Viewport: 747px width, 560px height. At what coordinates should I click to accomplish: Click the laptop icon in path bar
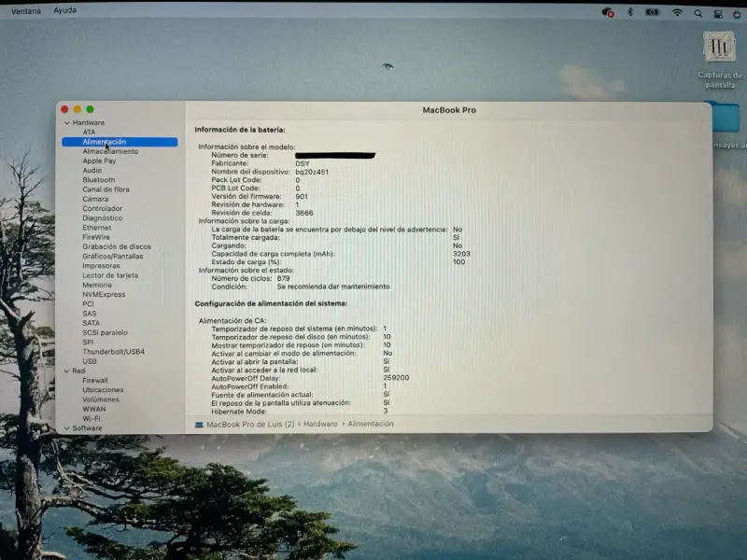pos(199,425)
